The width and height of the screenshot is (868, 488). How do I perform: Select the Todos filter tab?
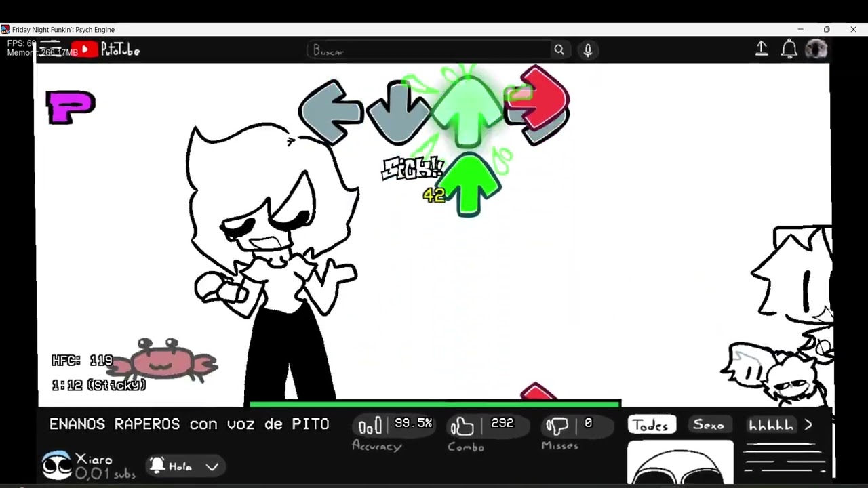coord(651,425)
